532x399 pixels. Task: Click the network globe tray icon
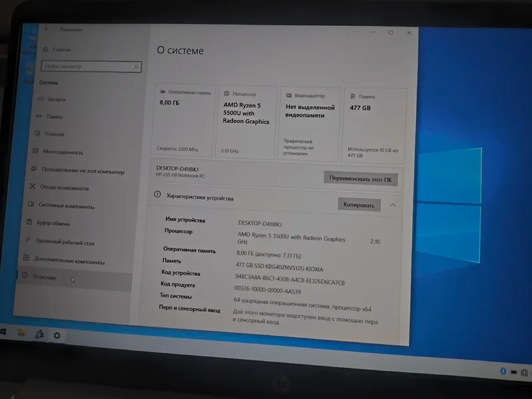(x=525, y=373)
